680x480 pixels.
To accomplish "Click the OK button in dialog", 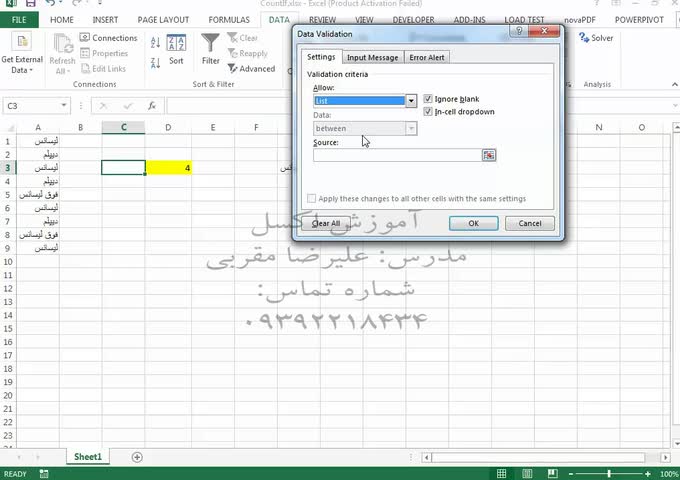I will [474, 223].
